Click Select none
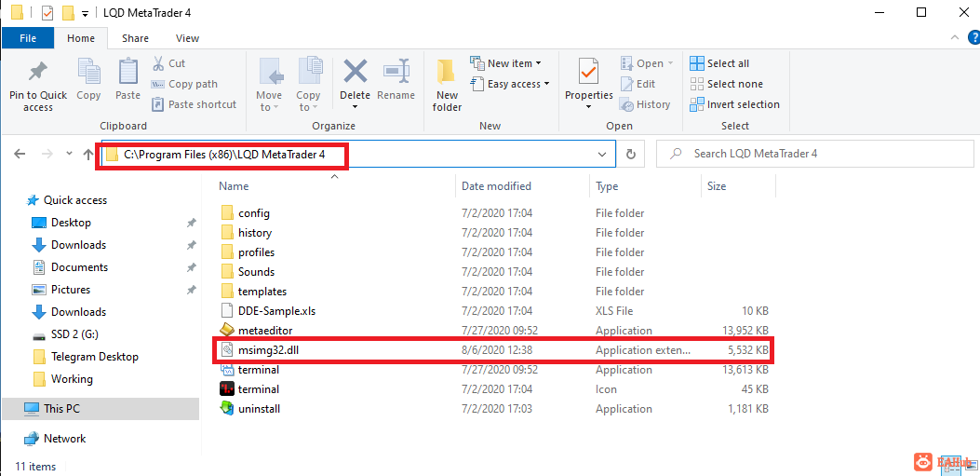 726,84
